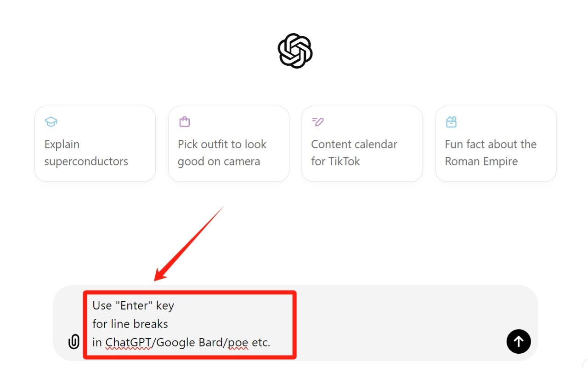Select the graduation cap icon above Explain superconductors
This screenshot has width=588, height=368.
[x=51, y=122]
